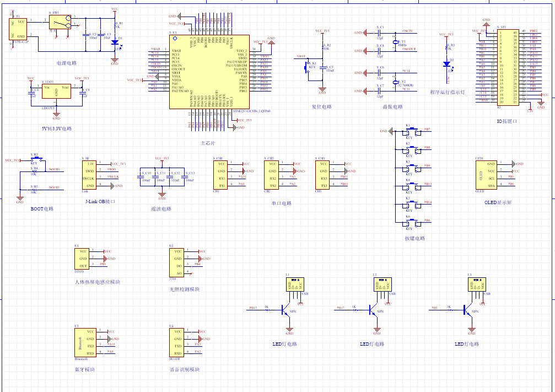The width and height of the screenshot is (555, 392).
Task: Click the D203S PIR sensor module U1
Action: (82, 258)
